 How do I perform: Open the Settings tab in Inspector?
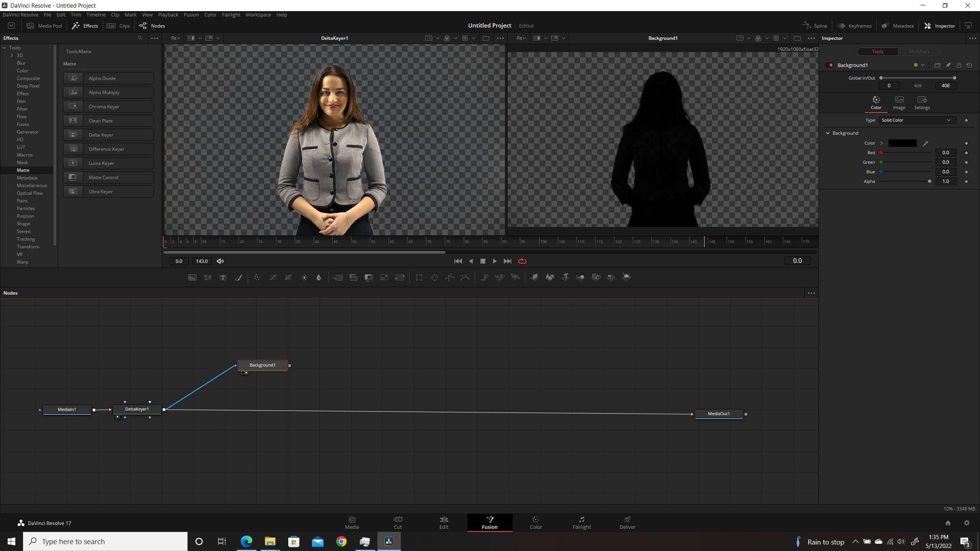(x=922, y=103)
